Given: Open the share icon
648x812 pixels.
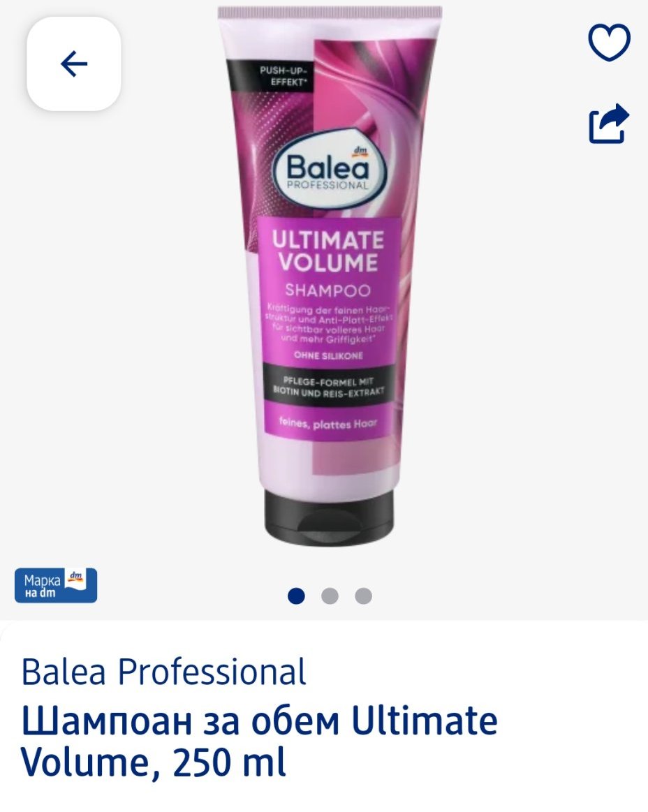Looking at the screenshot, I should pos(609,124).
